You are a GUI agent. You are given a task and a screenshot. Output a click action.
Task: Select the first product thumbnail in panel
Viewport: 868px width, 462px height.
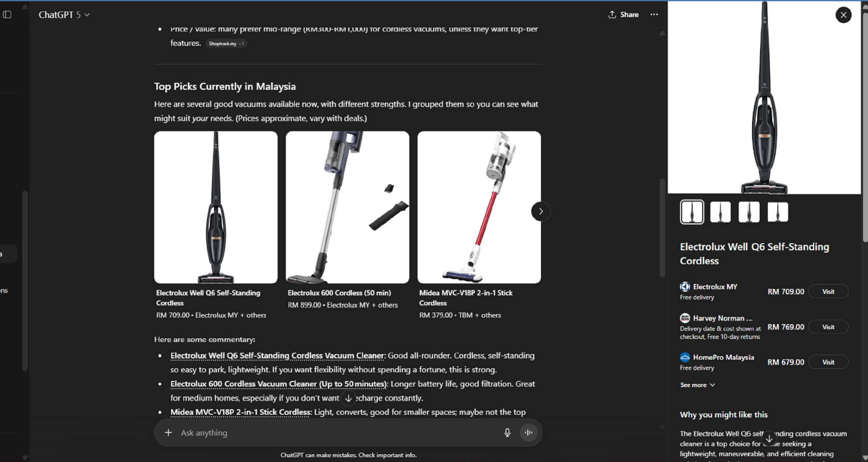click(x=692, y=212)
